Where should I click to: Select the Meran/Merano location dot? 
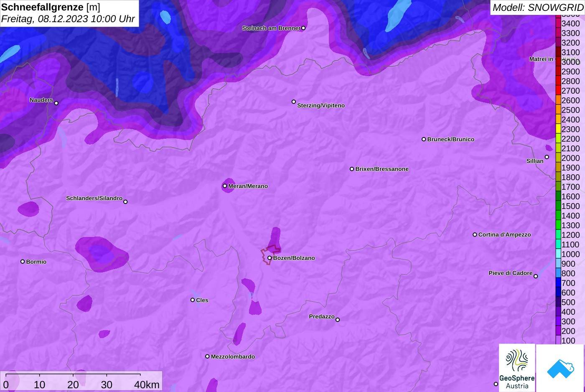coord(225,186)
